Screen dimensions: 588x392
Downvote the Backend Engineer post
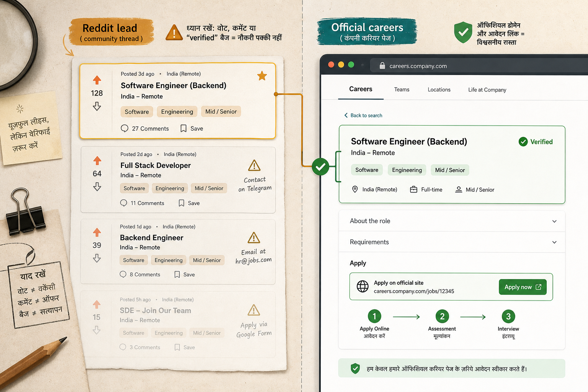pyautogui.click(x=97, y=258)
